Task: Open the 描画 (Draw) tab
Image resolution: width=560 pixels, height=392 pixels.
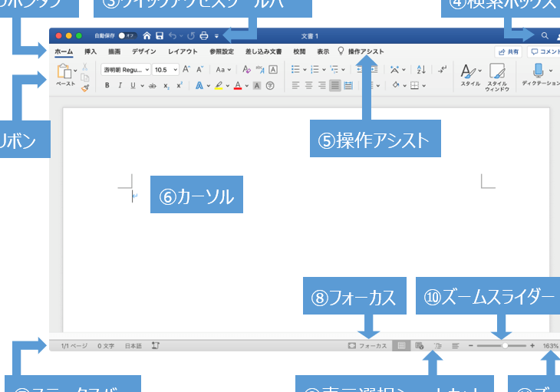Action: point(114,51)
